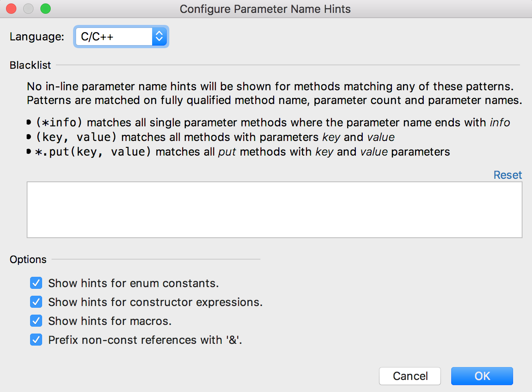Image resolution: width=532 pixels, height=392 pixels.
Task: Disable Show hints for constructor expressions
Action: pyautogui.click(x=36, y=302)
